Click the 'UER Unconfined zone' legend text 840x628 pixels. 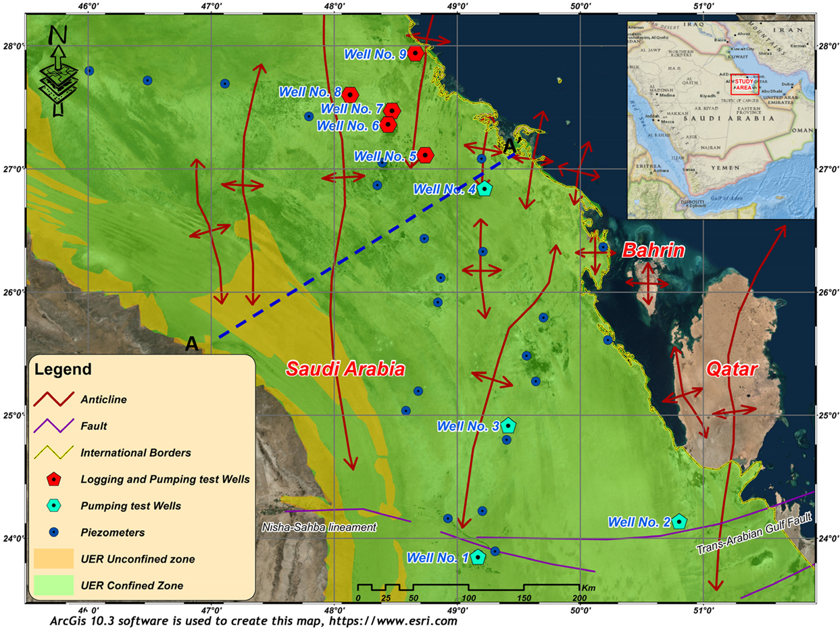[137, 559]
